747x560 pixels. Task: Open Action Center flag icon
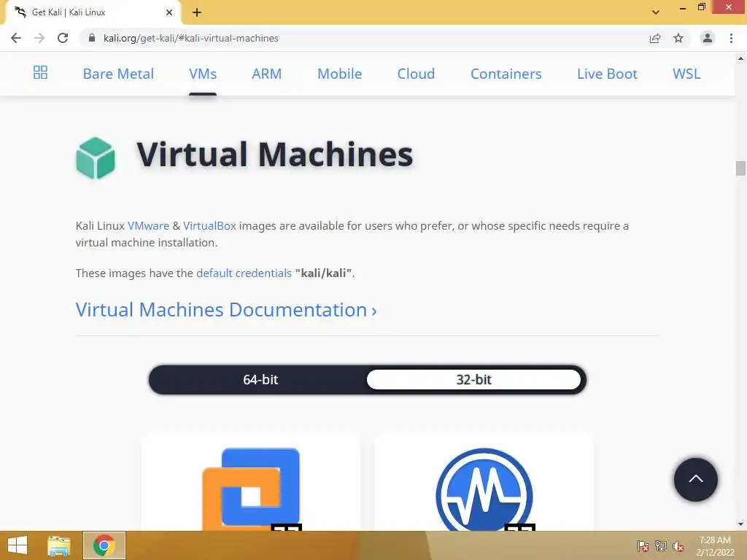click(x=643, y=546)
